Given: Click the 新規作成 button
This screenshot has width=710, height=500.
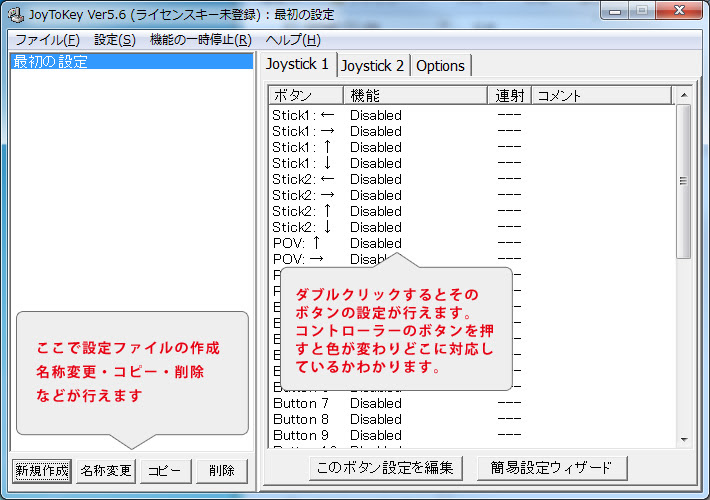Looking at the screenshot, I should [x=42, y=471].
